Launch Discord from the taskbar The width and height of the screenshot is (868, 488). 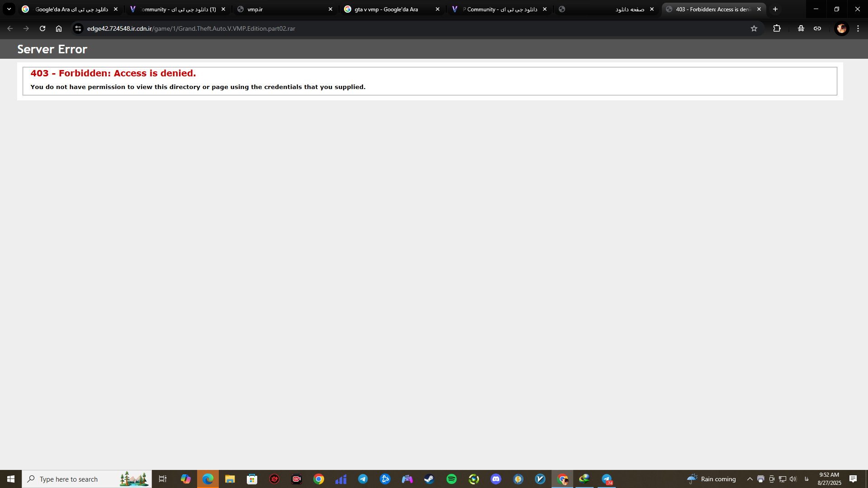(496, 479)
